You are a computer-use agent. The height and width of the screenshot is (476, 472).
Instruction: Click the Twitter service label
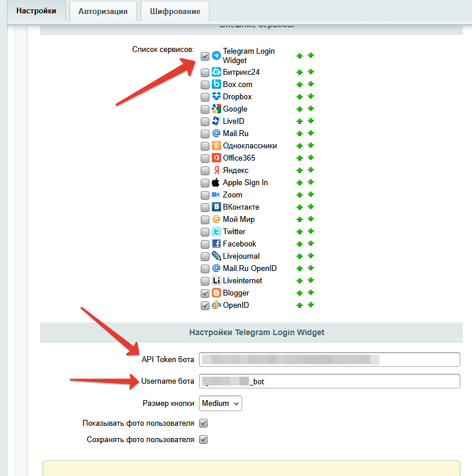234,231
